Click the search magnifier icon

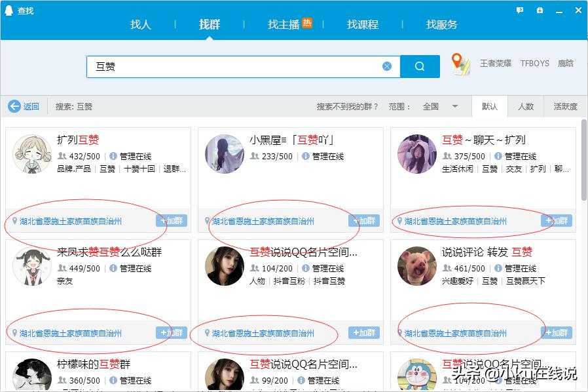pyautogui.click(x=420, y=66)
